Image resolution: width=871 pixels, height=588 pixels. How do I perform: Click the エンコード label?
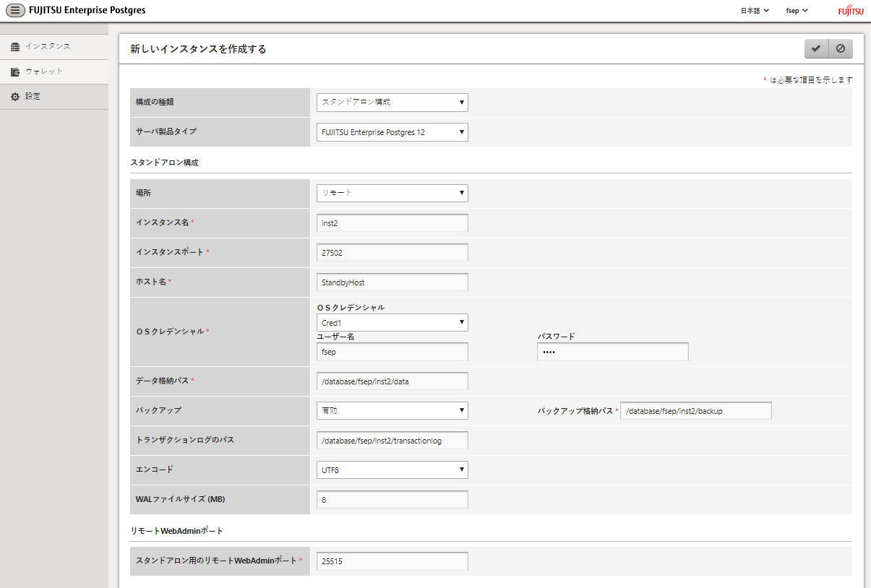click(155, 470)
